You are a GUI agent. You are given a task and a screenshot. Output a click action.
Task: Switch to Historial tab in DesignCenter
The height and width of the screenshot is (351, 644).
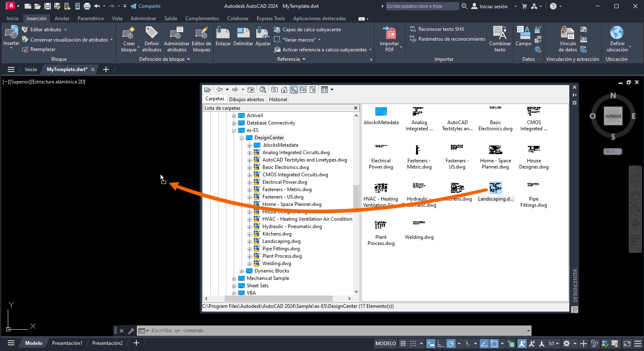(x=278, y=99)
